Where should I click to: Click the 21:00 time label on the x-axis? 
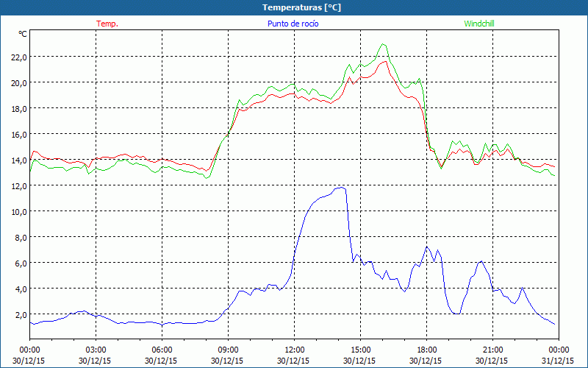pos(492,350)
